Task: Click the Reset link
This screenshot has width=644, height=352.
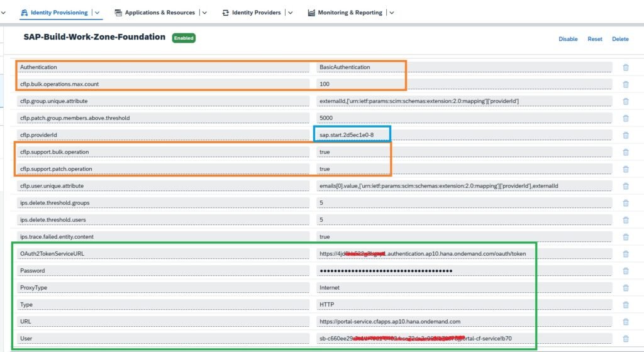Action: pos(594,39)
